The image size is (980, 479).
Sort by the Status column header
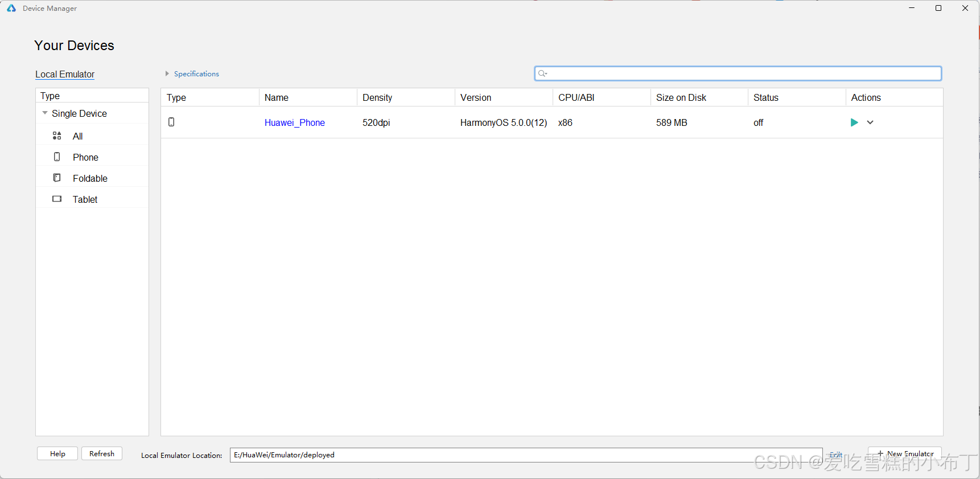[x=797, y=97]
